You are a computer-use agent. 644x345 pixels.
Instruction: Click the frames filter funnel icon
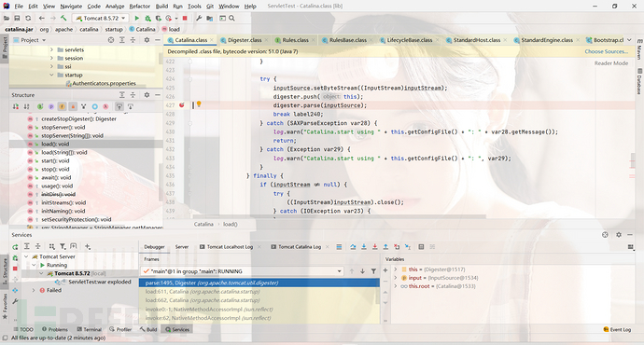point(373,271)
